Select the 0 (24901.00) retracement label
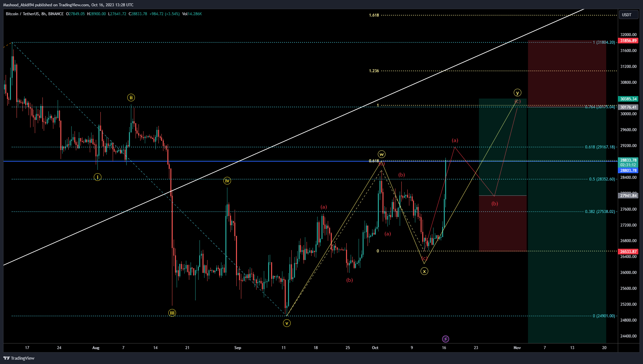643x364 pixels. coord(604,316)
